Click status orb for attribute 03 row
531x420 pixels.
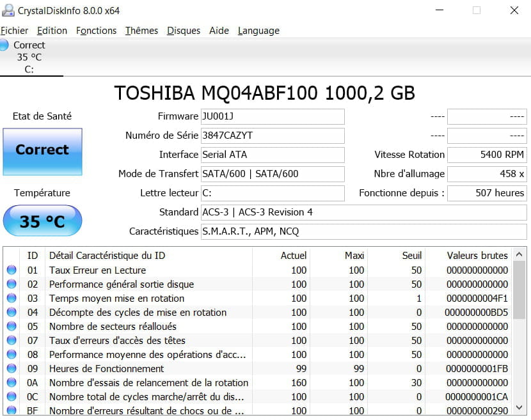[x=12, y=298]
